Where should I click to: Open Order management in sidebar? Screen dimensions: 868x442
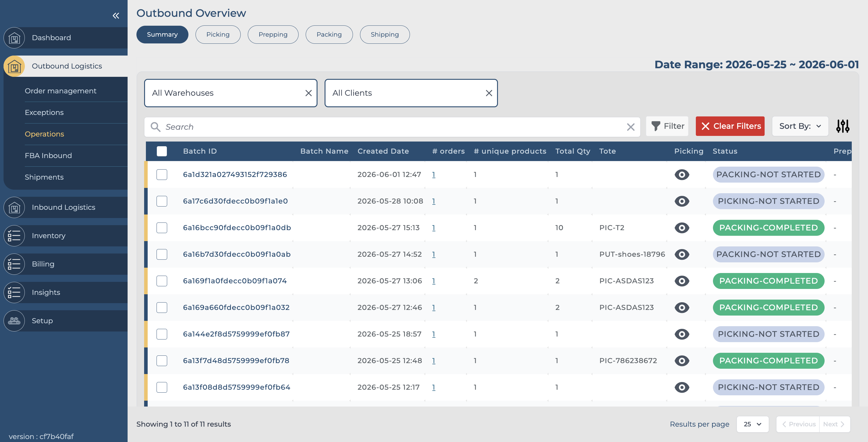[x=61, y=91]
